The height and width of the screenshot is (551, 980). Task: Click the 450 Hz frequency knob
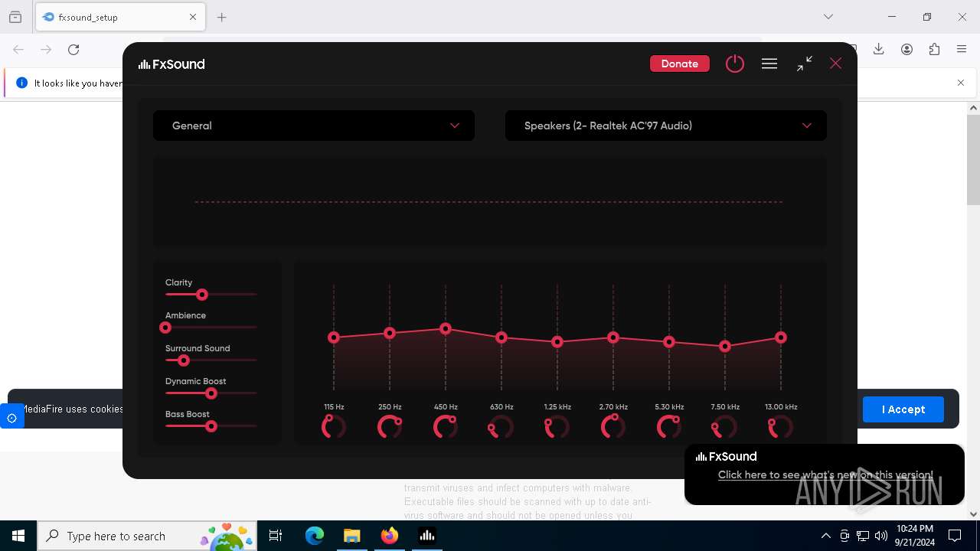pyautogui.click(x=446, y=426)
